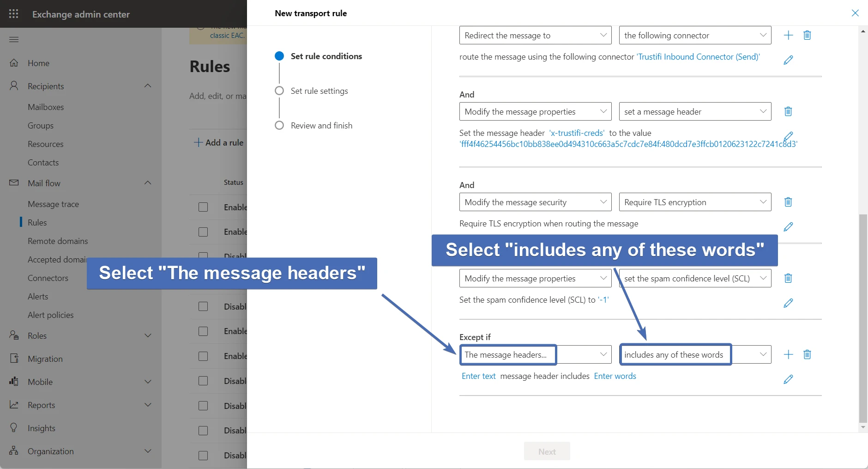Go to Mailboxes under Recipients
This screenshot has height=469, width=868.
tap(46, 107)
